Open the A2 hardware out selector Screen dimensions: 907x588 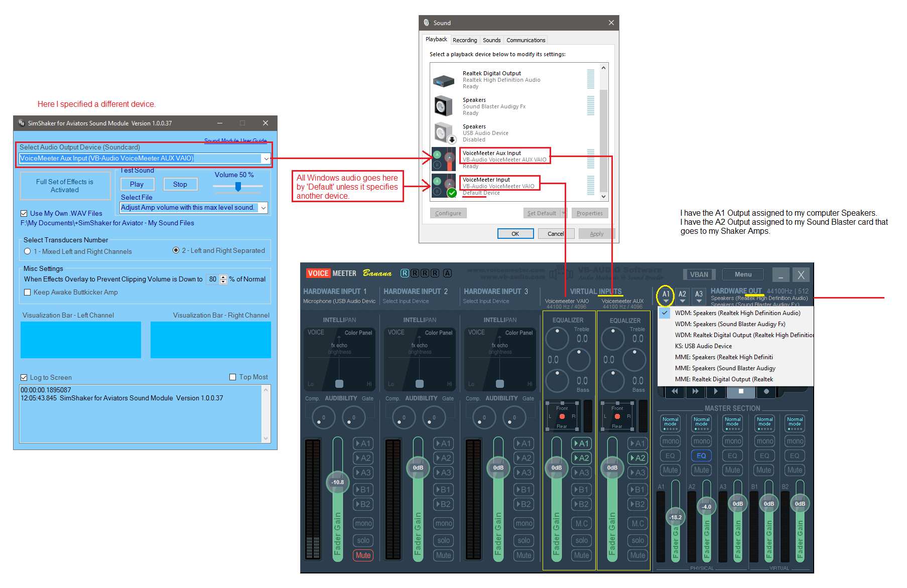point(683,297)
